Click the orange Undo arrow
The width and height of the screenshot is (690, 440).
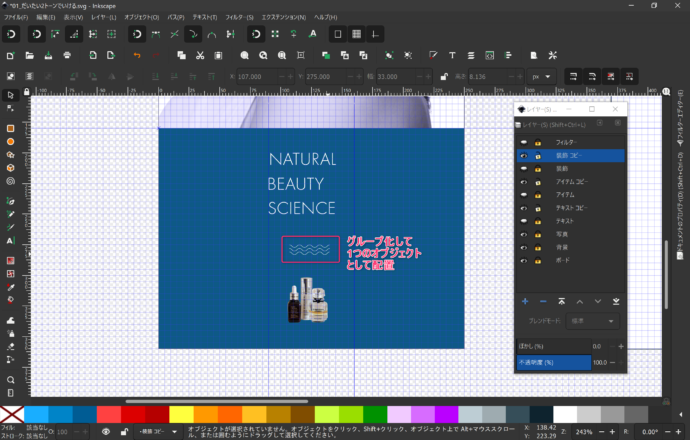137,55
